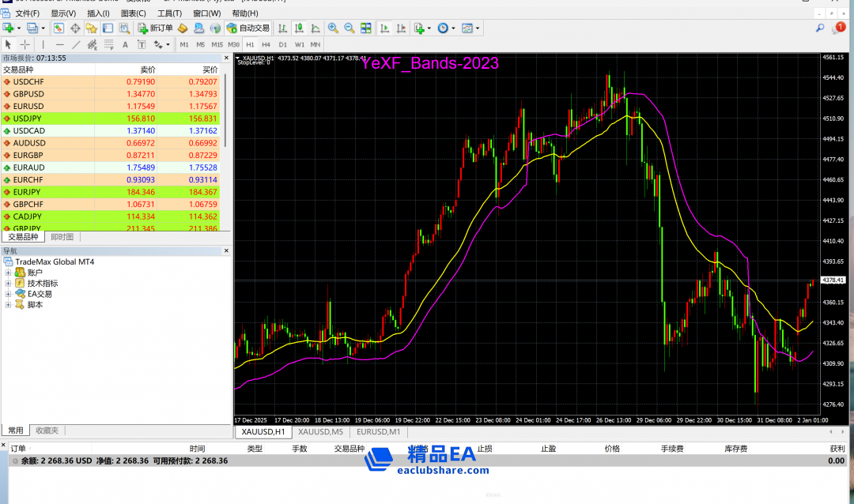
Task: Expand the EA交易 tree node
Action: (9, 294)
